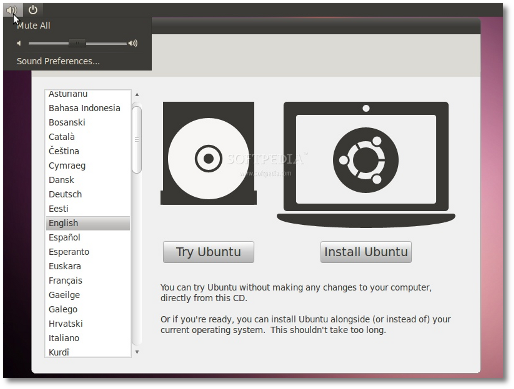The width and height of the screenshot is (514, 389).
Task: Open Sound Preferences... menu entry
Action: pyautogui.click(x=58, y=61)
